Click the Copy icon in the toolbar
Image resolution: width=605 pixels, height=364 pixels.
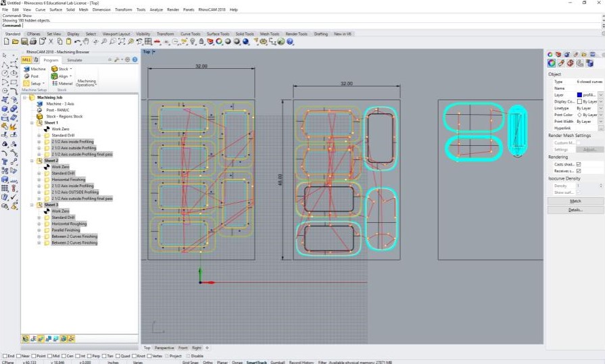[x=59, y=41]
